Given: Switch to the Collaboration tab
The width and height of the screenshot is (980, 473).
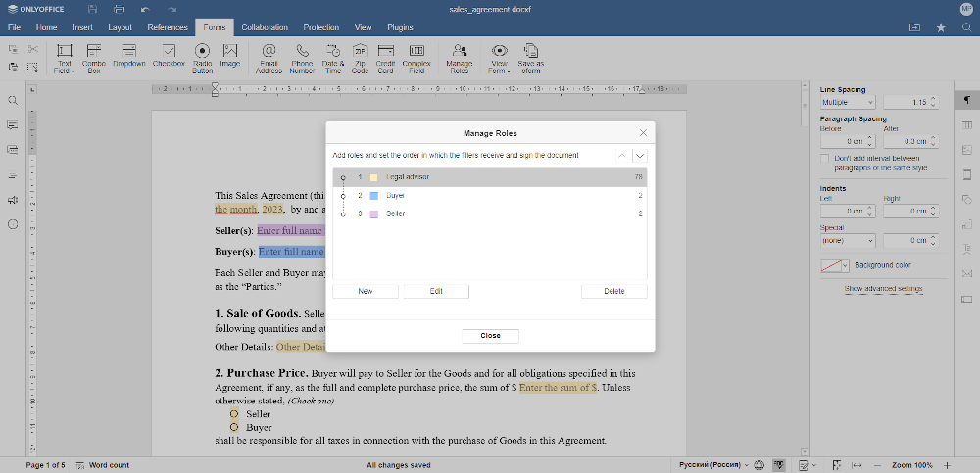Looking at the screenshot, I should [265, 27].
